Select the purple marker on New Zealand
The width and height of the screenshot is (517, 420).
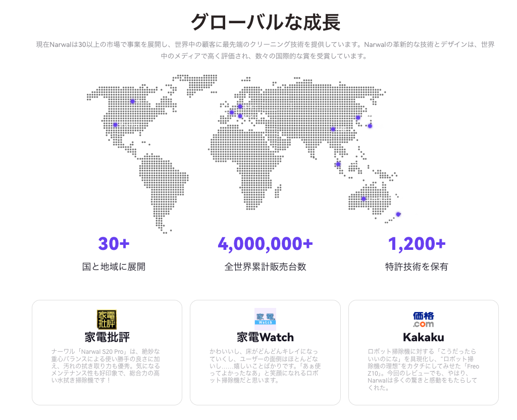point(398,215)
